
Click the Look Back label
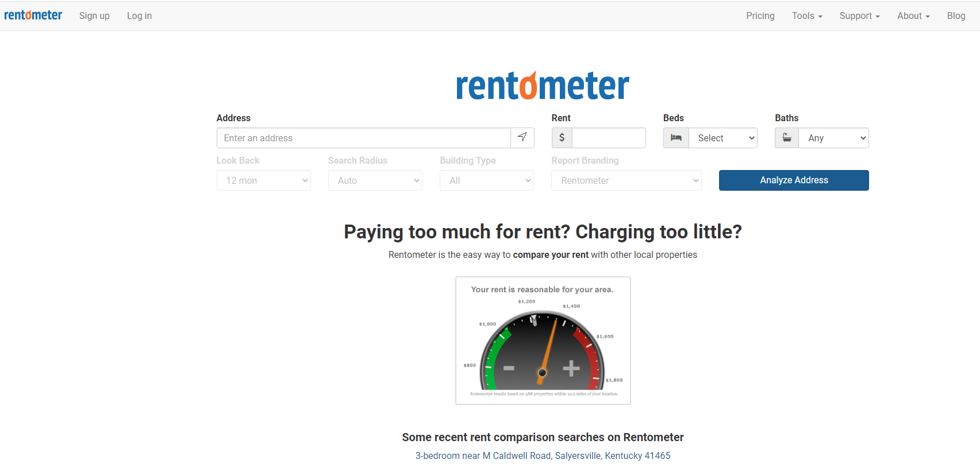(238, 160)
